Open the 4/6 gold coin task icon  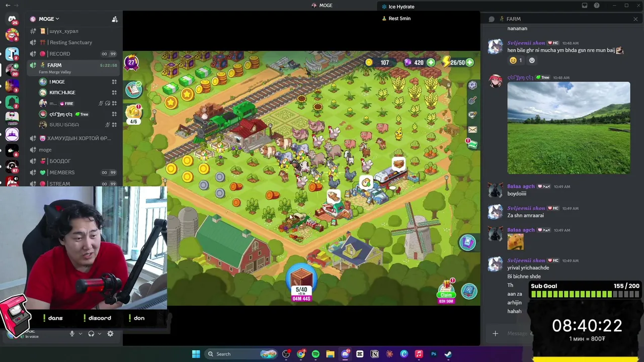pos(134,114)
